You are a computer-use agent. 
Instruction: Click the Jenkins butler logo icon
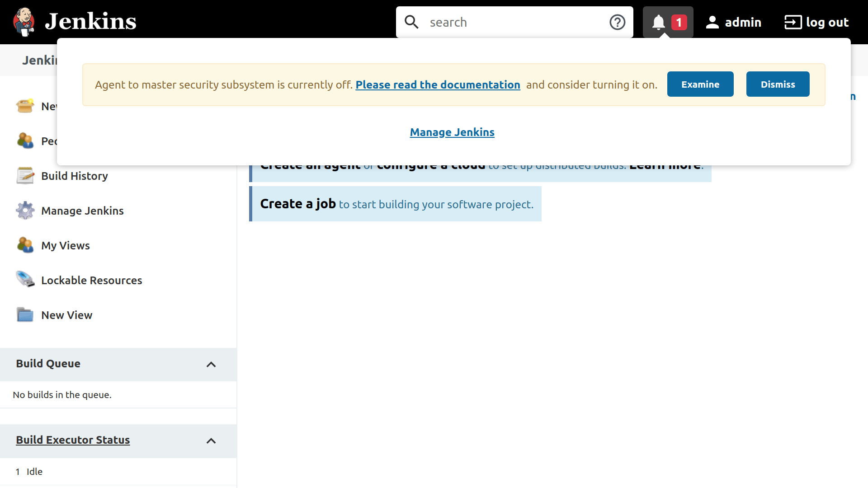tap(24, 22)
